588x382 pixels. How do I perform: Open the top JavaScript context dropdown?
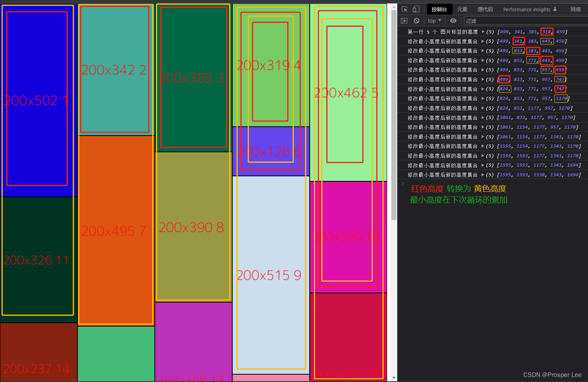point(434,21)
